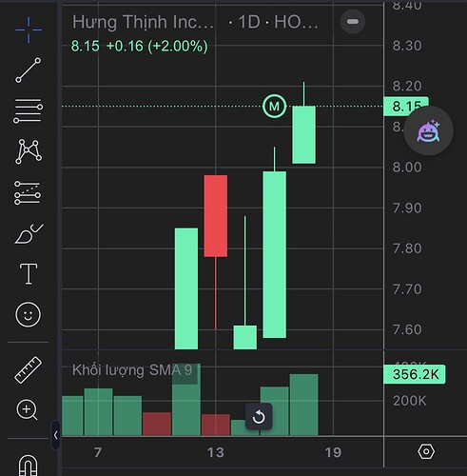
Task: Select the ruler measure tool
Action: [x=28, y=369]
